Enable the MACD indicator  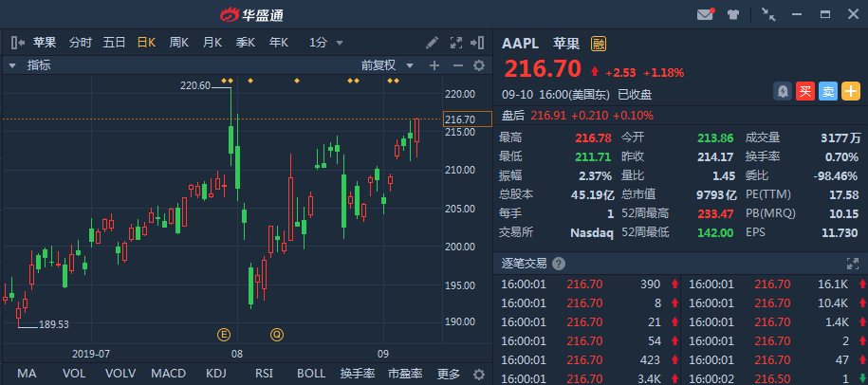coord(168,374)
